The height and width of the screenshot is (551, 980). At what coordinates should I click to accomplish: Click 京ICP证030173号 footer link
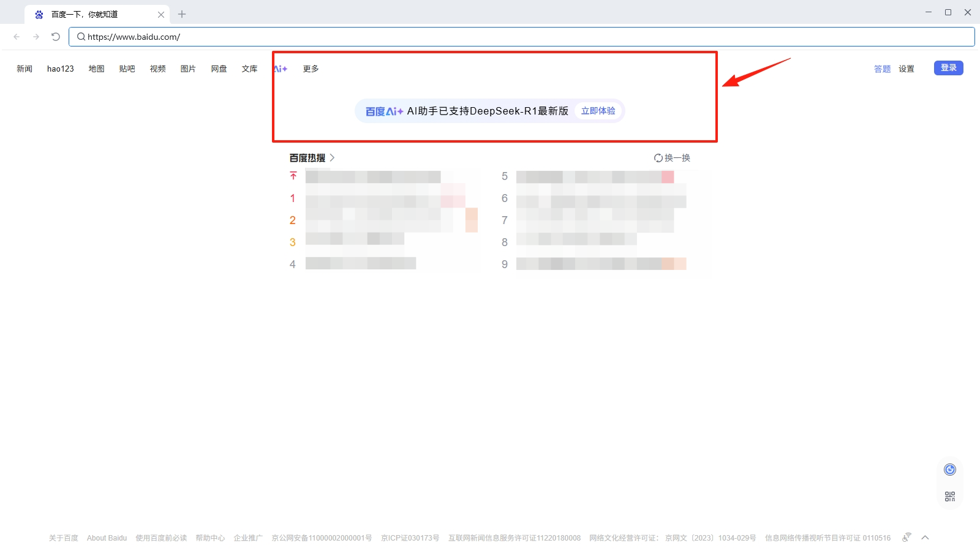pos(410,538)
